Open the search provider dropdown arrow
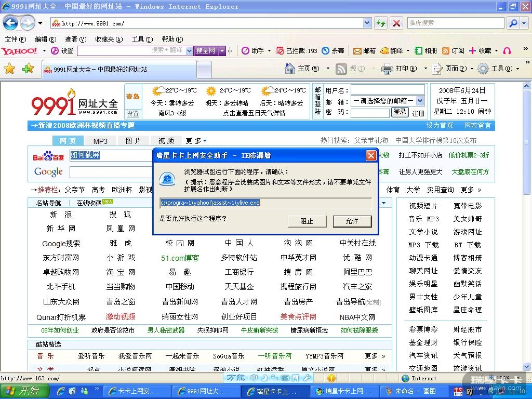The image size is (532, 399). (x=525, y=23)
